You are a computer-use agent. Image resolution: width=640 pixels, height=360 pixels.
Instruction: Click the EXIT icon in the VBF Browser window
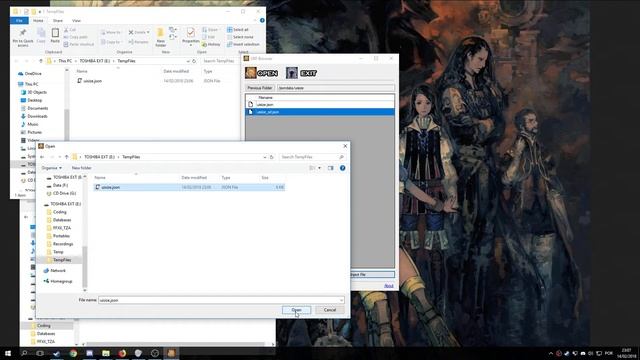(302, 73)
